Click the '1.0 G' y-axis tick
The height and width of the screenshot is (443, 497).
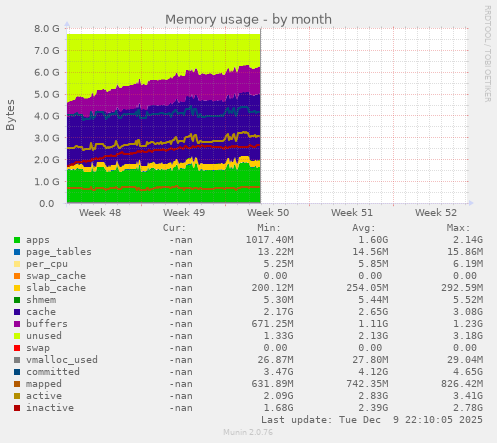(x=47, y=182)
